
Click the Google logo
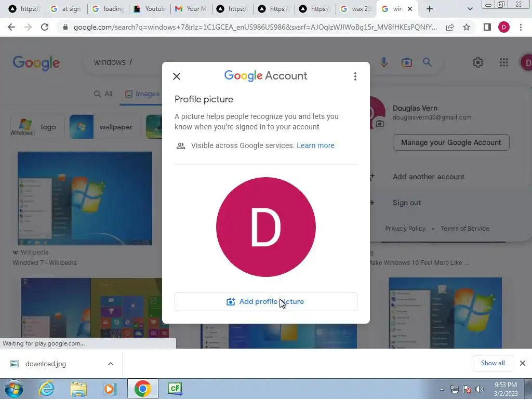(x=36, y=63)
